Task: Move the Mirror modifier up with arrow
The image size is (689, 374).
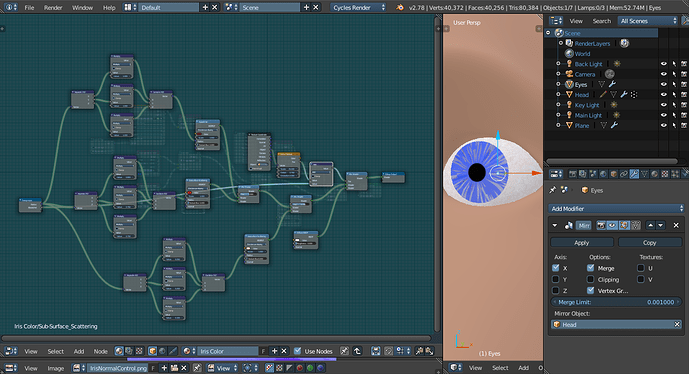Action: (x=650, y=225)
